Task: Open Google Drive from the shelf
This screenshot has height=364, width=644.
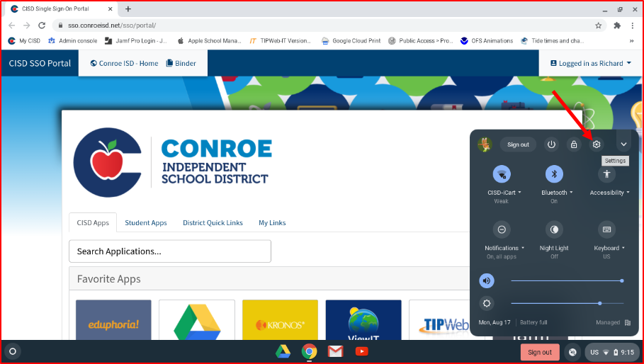Action: point(283,351)
